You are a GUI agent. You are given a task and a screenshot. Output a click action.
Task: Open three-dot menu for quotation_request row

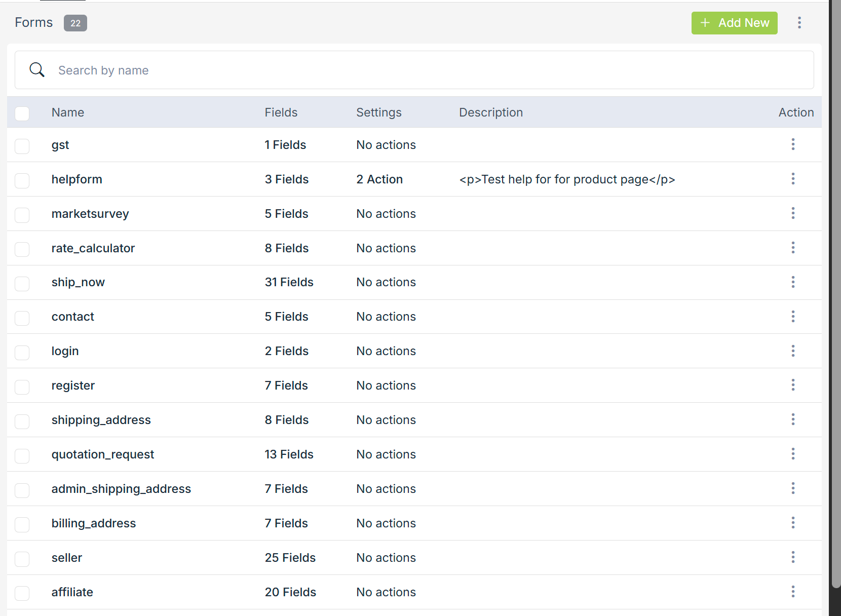(x=793, y=454)
